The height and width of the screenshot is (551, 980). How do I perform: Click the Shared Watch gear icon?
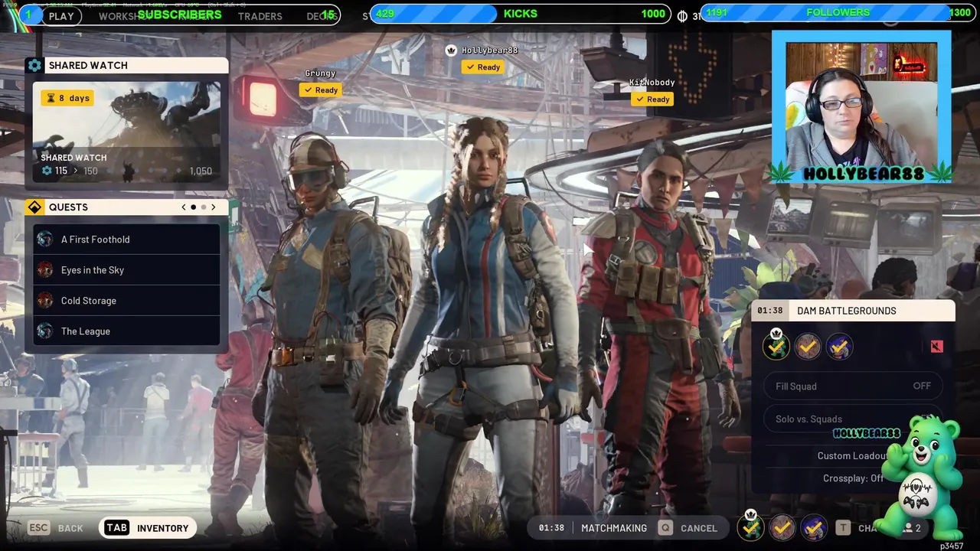[x=34, y=66]
